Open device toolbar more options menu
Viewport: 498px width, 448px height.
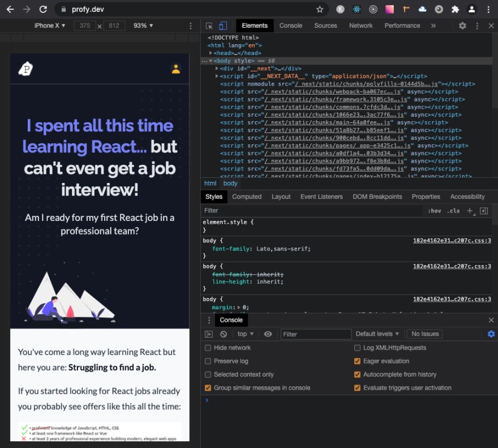[191, 25]
